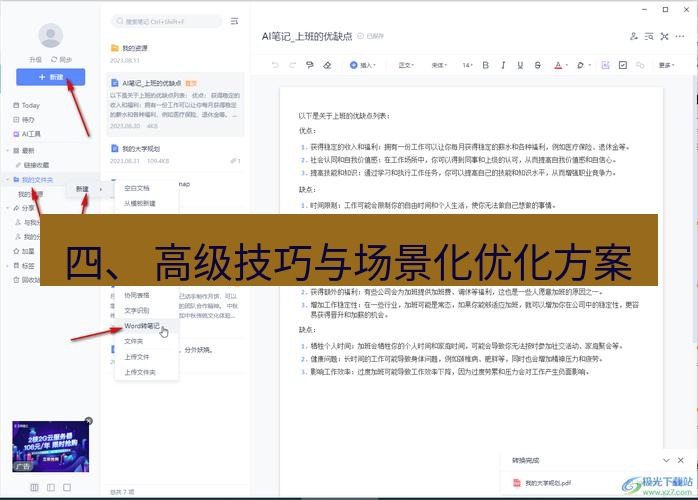The image size is (698, 500).
Task: Open the 我的资源 folder in note list
Action: click(175, 53)
